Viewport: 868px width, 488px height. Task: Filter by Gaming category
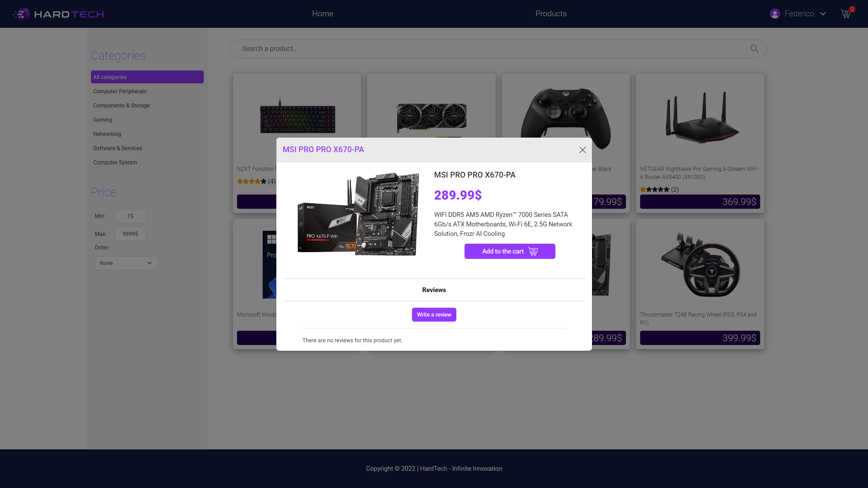(x=102, y=120)
